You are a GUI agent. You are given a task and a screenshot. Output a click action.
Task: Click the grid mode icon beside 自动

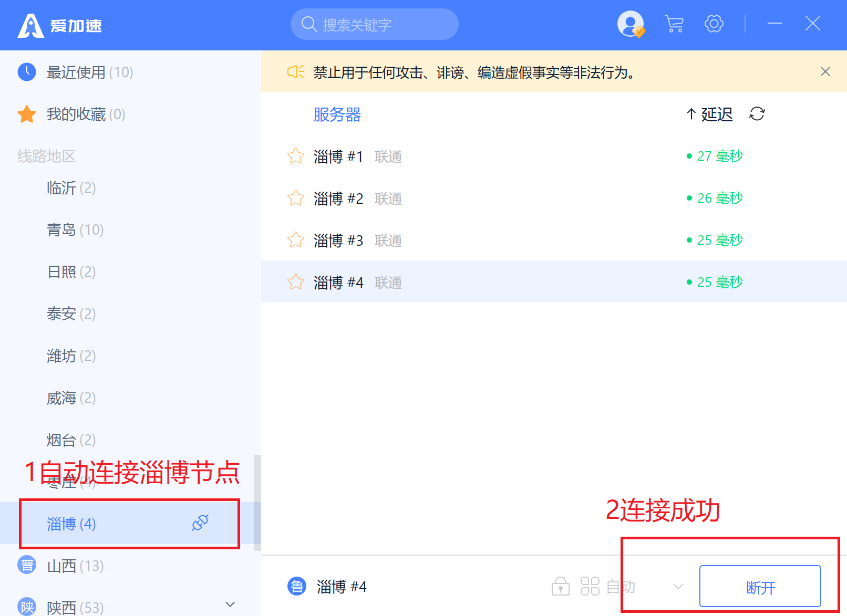(x=590, y=586)
